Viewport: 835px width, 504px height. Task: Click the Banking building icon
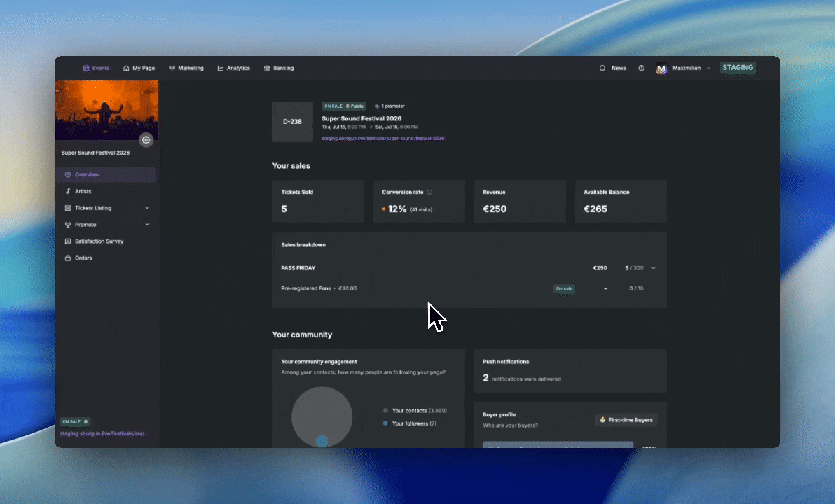[x=268, y=68]
